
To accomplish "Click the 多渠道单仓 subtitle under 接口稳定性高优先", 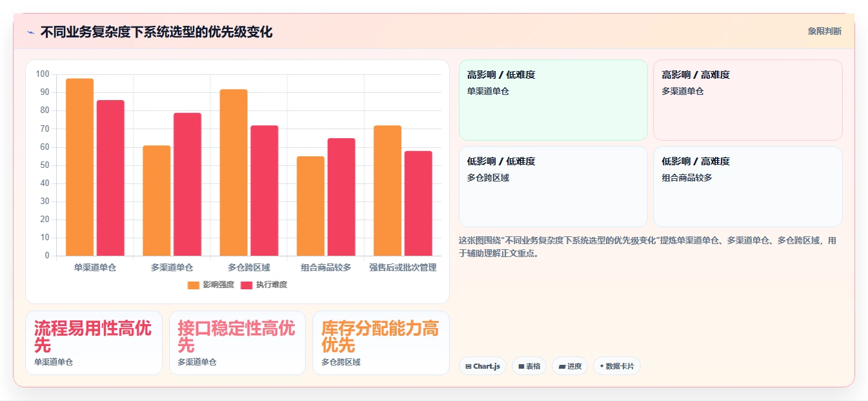I will pos(197,362).
